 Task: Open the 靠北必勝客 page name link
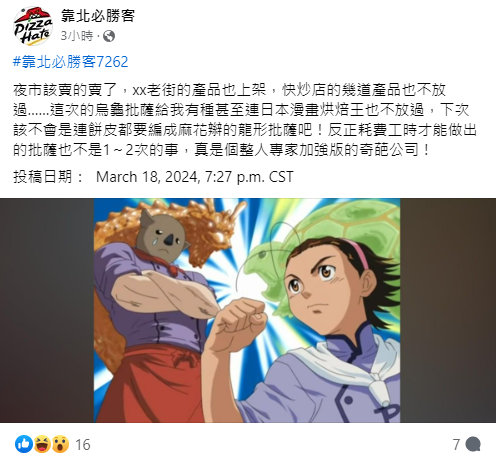[98, 16]
